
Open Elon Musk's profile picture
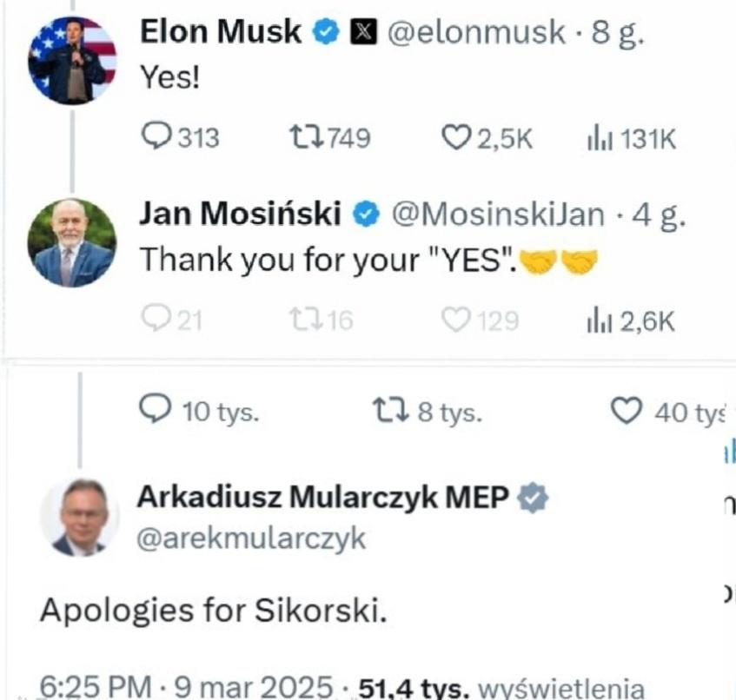click(x=72, y=60)
